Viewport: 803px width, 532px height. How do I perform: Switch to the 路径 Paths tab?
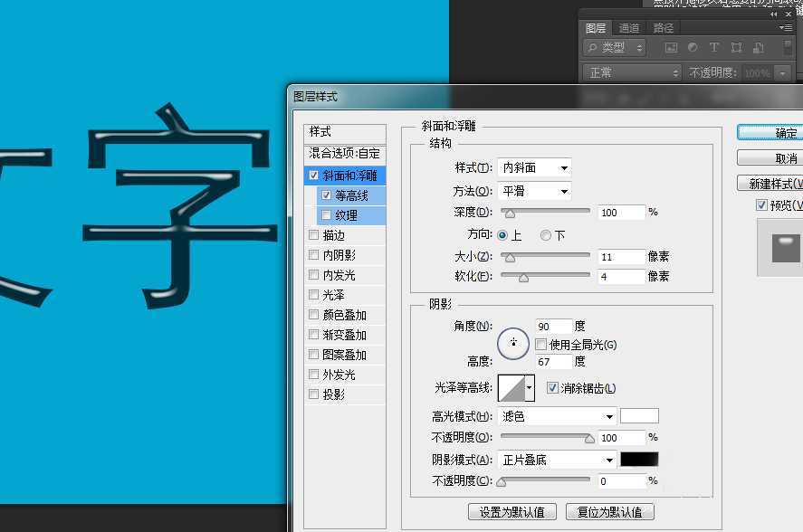click(x=663, y=27)
